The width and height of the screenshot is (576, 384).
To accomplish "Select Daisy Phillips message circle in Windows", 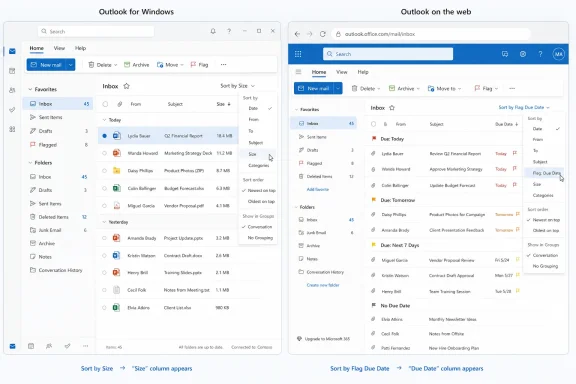I will 105,171.
